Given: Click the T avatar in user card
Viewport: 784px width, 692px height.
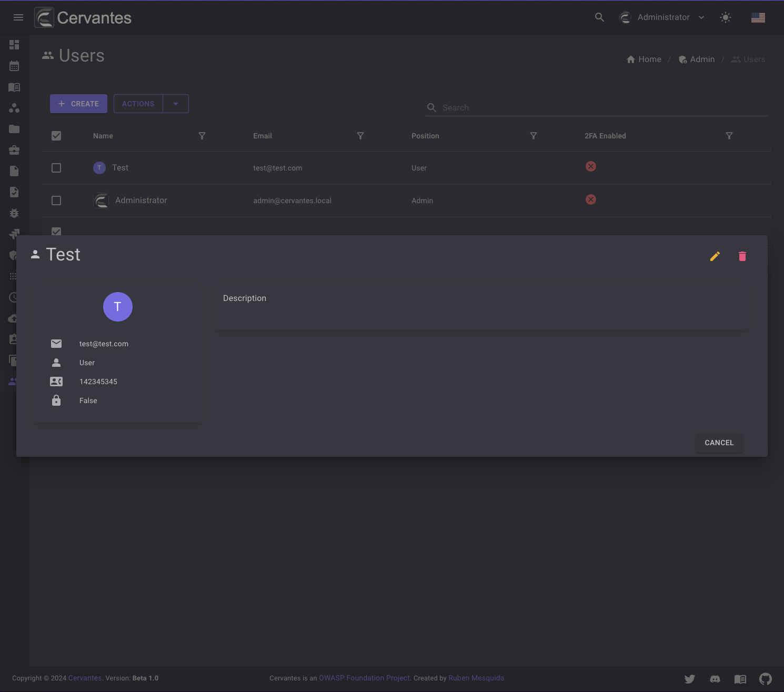Looking at the screenshot, I should point(118,307).
